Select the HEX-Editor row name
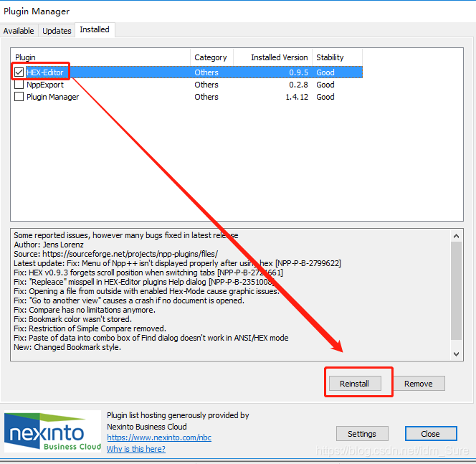Image resolution: width=476 pixels, height=464 pixels. pyautogui.click(x=45, y=72)
